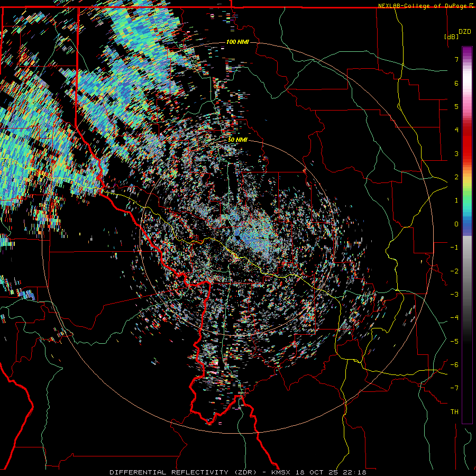Click the 6 value on color scale
The image size is (476, 476).
pyautogui.click(x=456, y=83)
